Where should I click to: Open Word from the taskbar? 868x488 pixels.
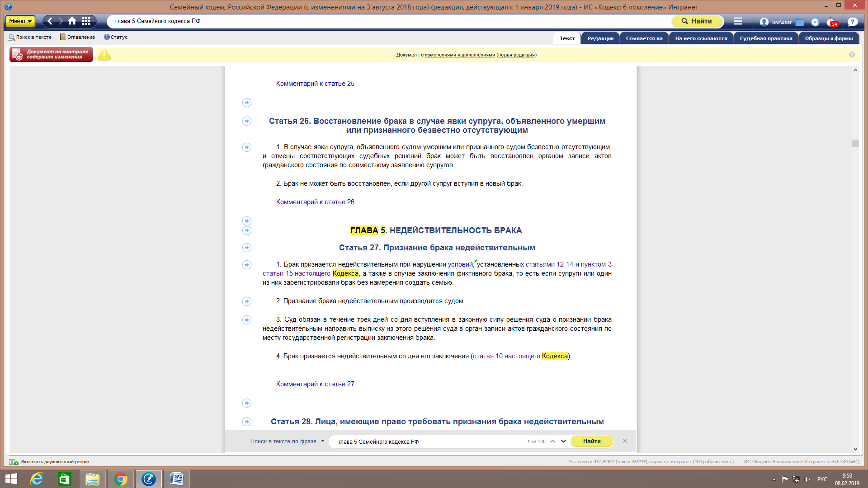(x=176, y=479)
